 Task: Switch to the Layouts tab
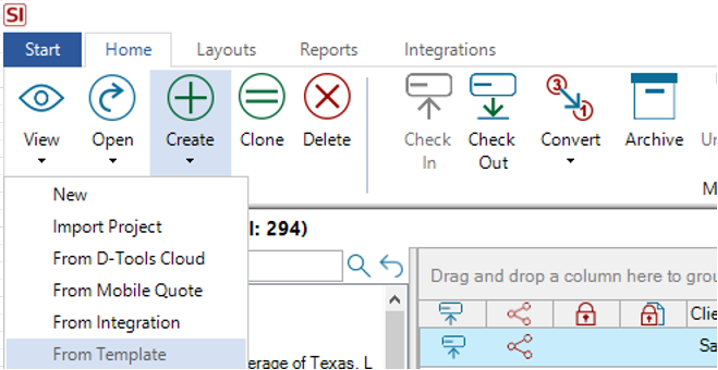click(226, 49)
